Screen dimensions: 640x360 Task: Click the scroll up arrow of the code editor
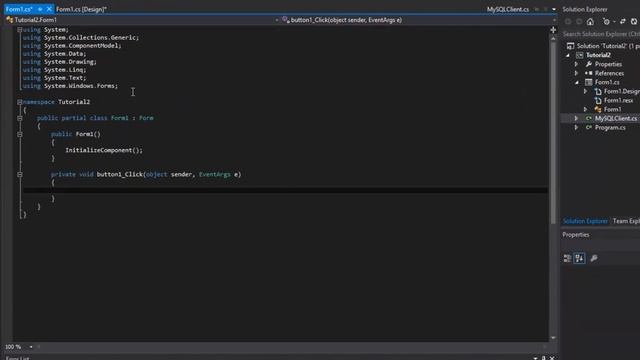553,39
